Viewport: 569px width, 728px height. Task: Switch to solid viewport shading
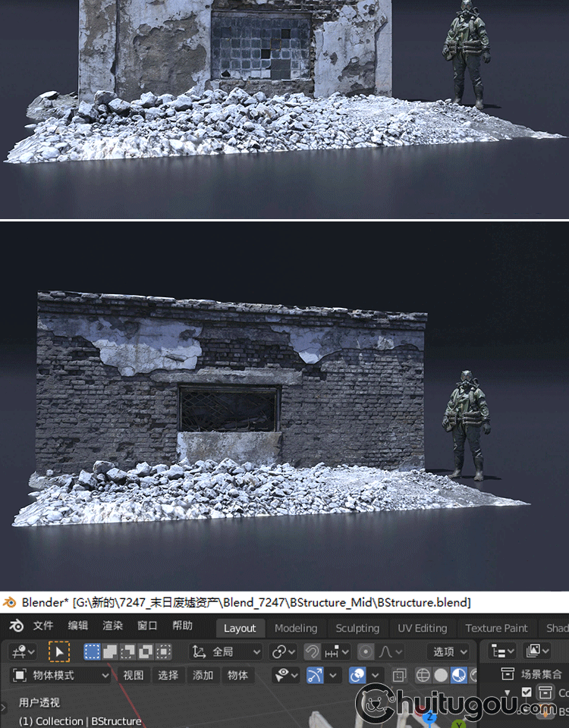[441, 675]
